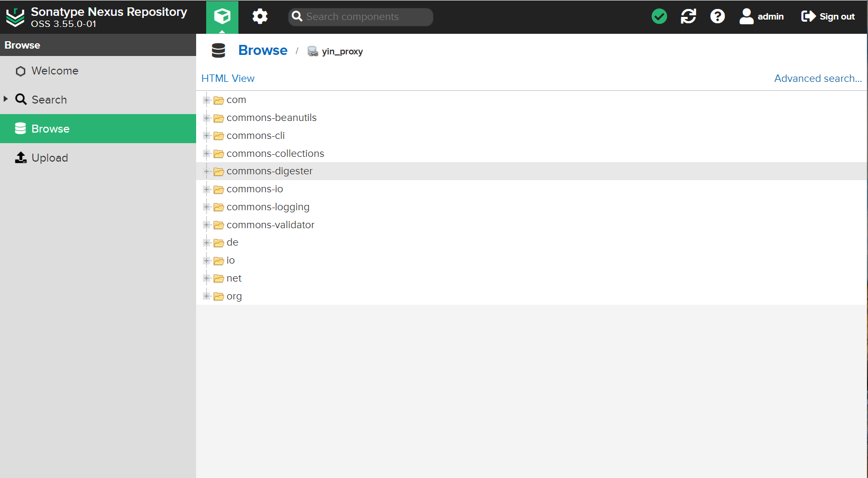The width and height of the screenshot is (868, 478).
Task: Click the admin user account icon
Action: [x=746, y=16]
